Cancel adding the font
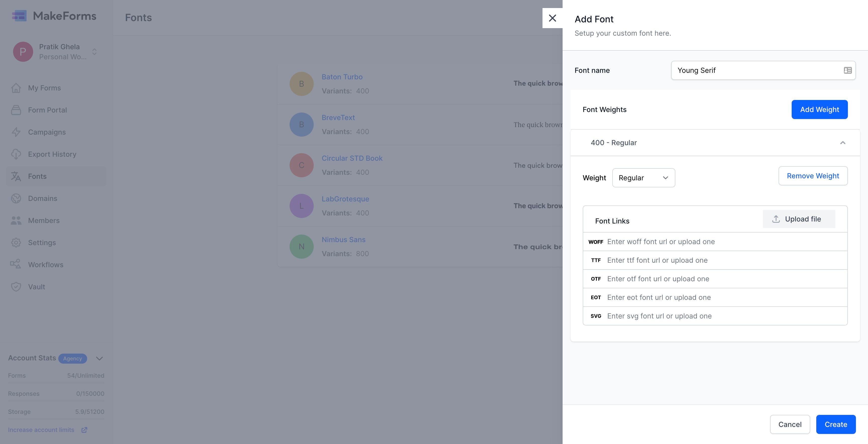This screenshot has width=868, height=444. pos(790,424)
